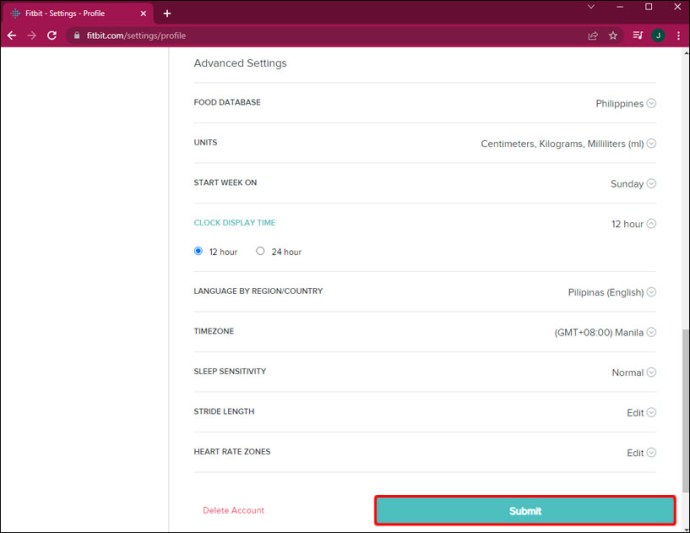Open the Chrome profile avatar J
690x533 pixels.
[x=658, y=36]
